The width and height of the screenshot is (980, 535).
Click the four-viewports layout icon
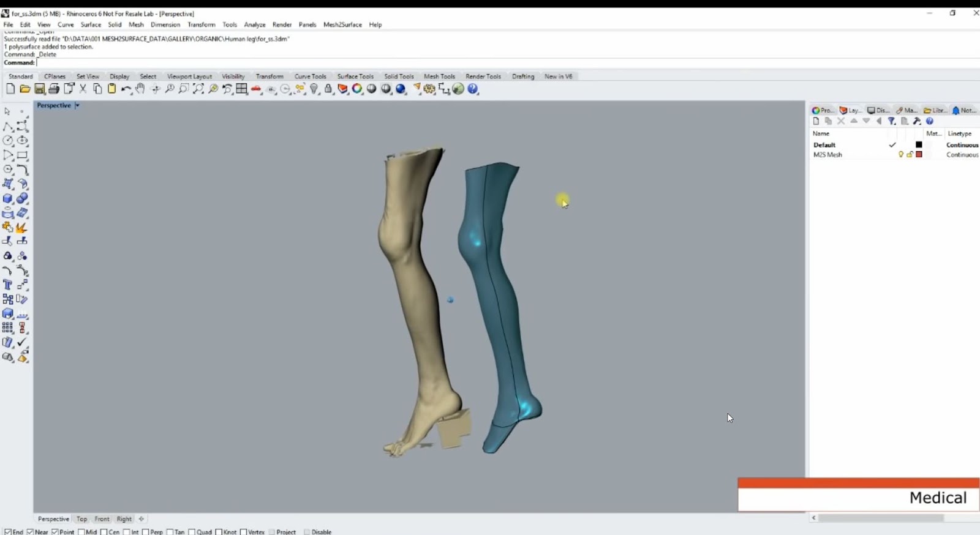coord(242,89)
